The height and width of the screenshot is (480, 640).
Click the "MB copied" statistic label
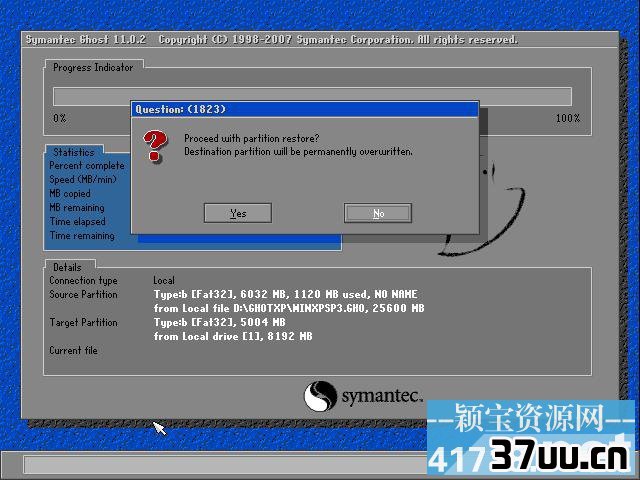pos(70,193)
